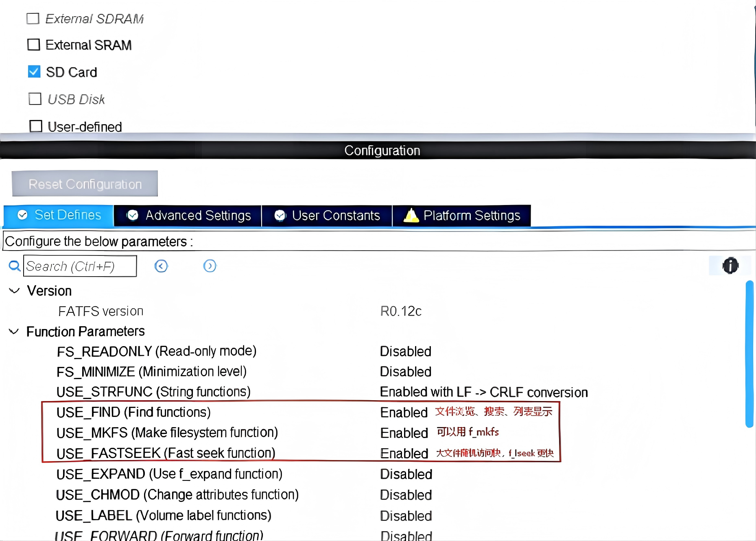Screen dimensions: 756x541
Task: Check the External SDRAM checkbox
Action: point(33,19)
